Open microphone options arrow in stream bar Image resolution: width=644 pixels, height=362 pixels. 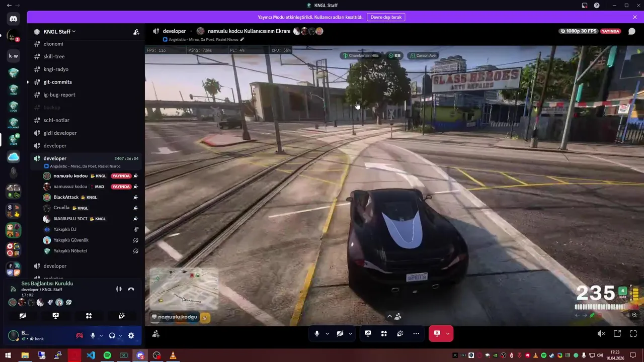[327, 333]
